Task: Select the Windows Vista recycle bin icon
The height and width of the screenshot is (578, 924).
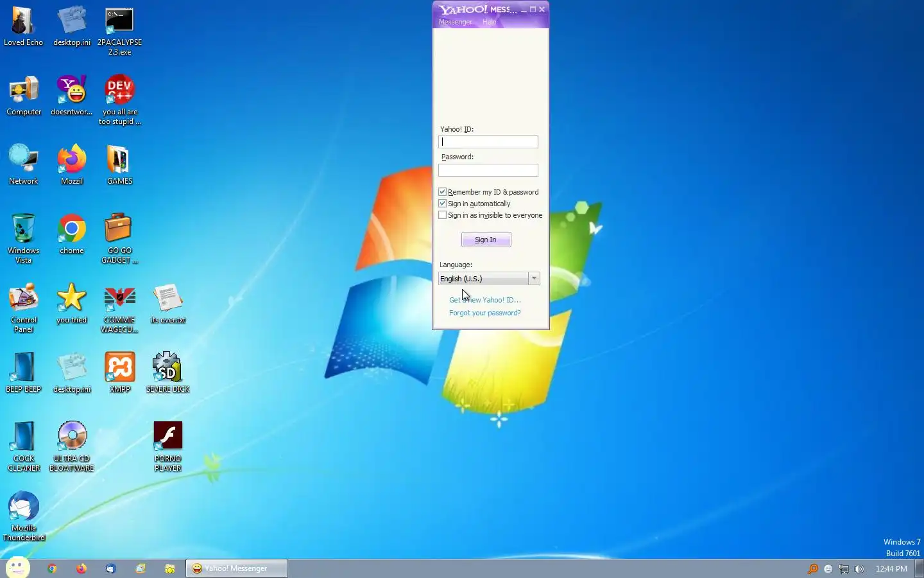Action: click(x=23, y=239)
